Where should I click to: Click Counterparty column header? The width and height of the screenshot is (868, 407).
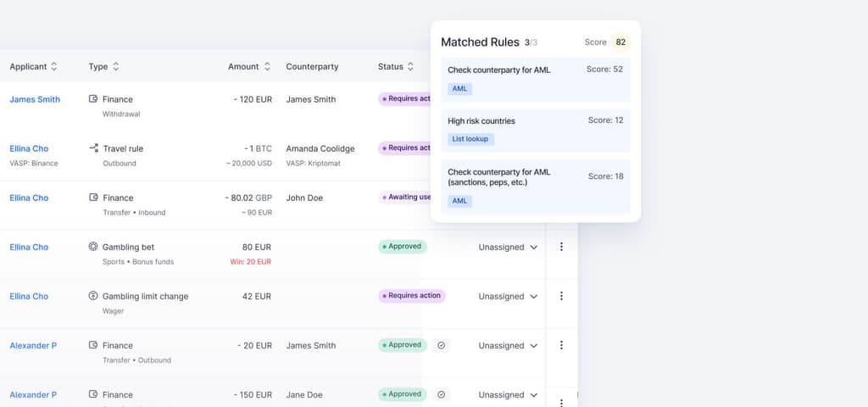[x=312, y=66]
